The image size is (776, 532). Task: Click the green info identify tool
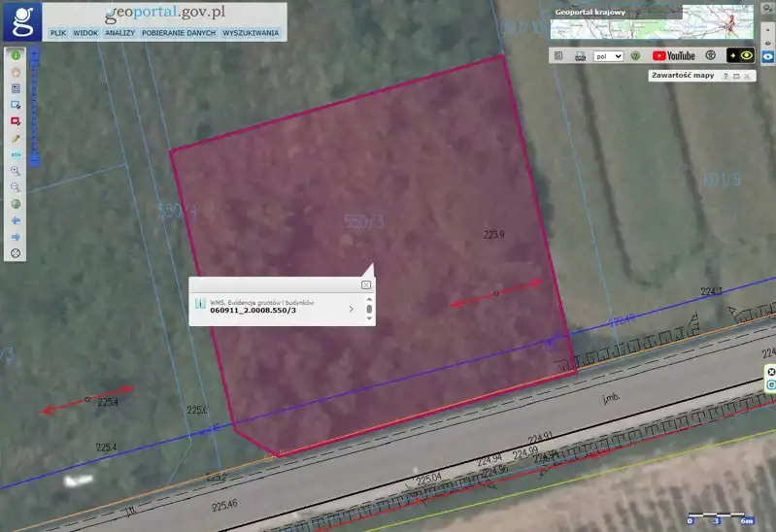pyautogui.click(x=16, y=55)
